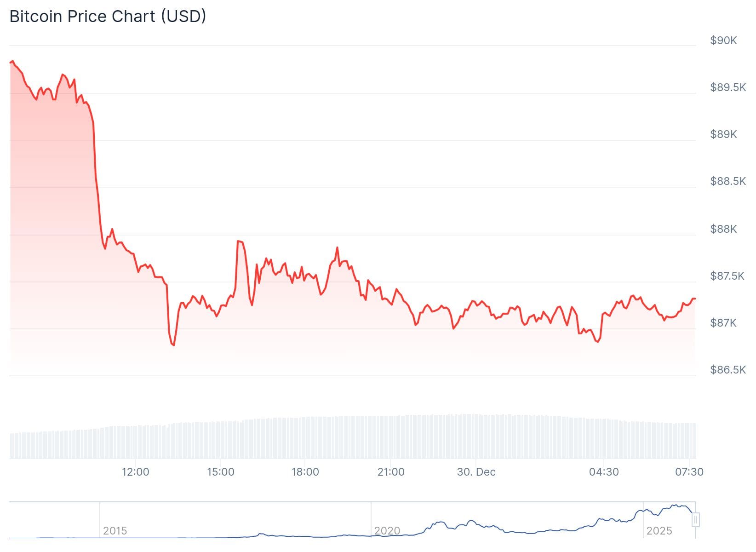Click the 2020 marker in the navigator
756x552 pixels.
tap(387, 531)
